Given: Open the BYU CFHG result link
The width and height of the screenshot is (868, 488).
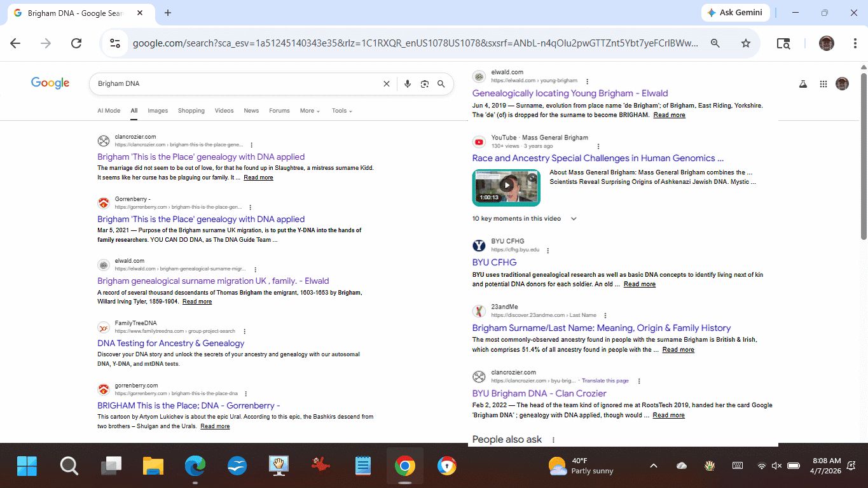Looking at the screenshot, I should pos(494,262).
